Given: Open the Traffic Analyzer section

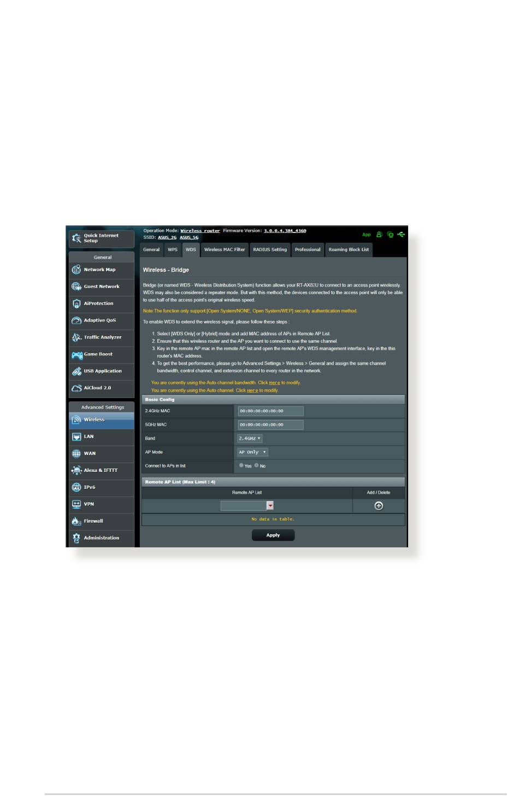Looking at the screenshot, I should [102, 337].
